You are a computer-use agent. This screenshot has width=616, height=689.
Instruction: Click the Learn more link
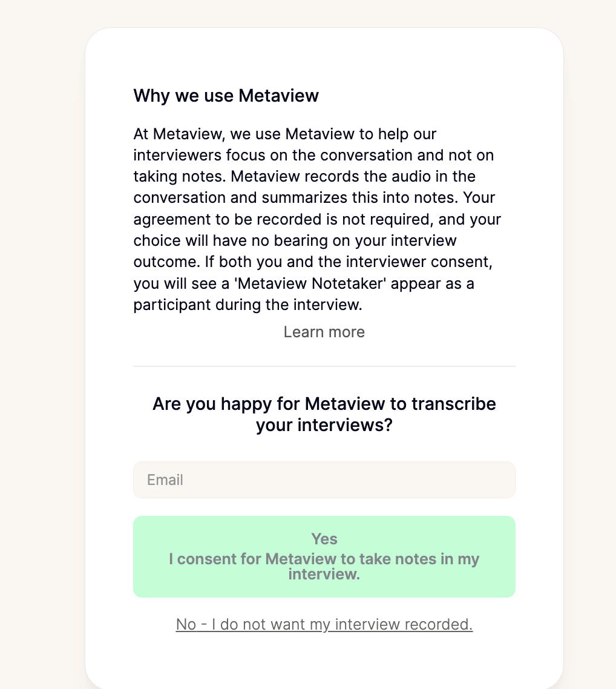click(x=324, y=332)
